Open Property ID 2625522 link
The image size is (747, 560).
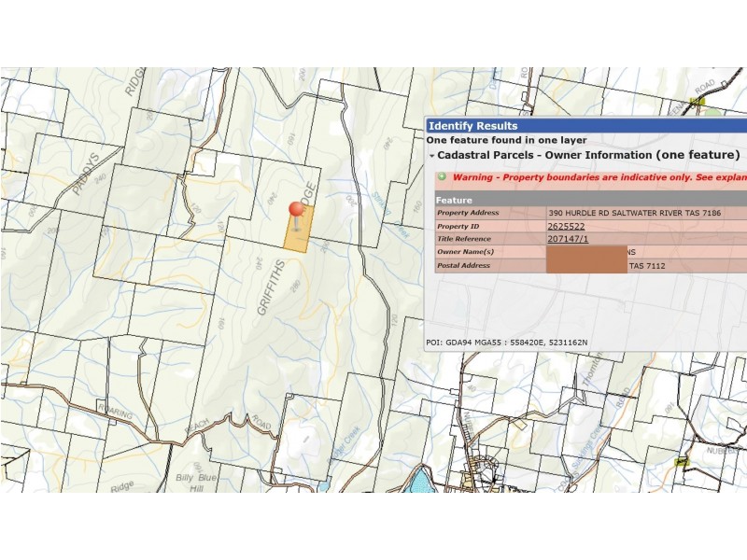566,226
